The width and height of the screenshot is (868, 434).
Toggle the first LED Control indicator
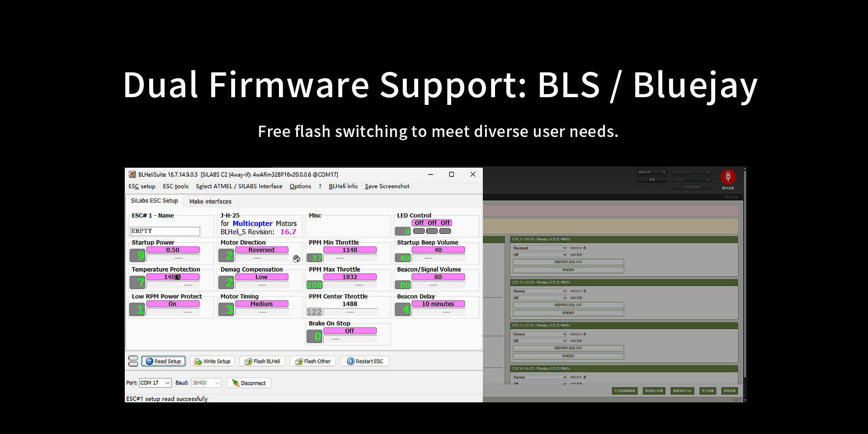(x=419, y=231)
